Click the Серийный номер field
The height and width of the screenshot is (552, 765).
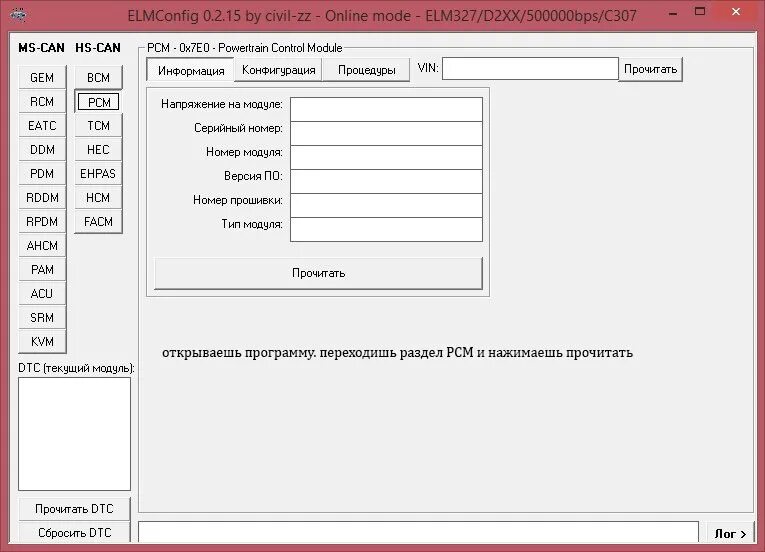coord(386,133)
